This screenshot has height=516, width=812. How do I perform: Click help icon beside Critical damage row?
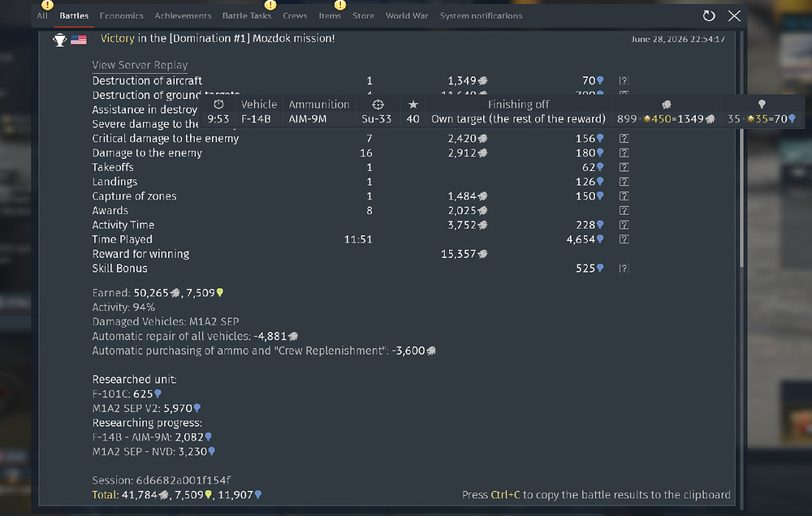[624, 139]
